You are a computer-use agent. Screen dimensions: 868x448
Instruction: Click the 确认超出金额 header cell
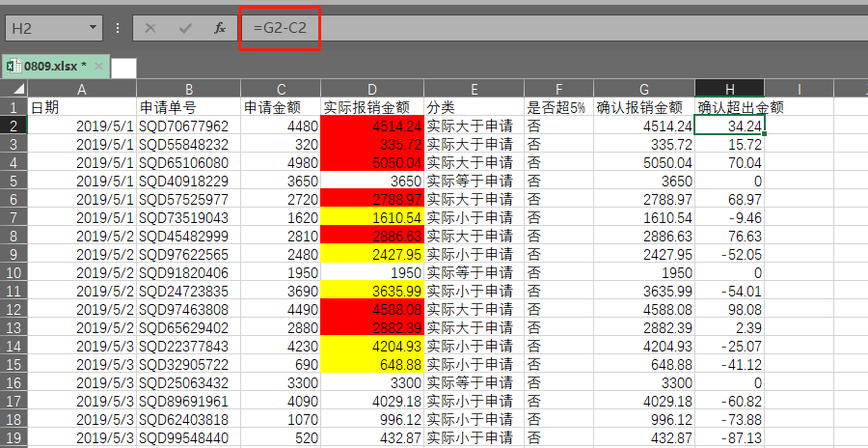point(730,107)
